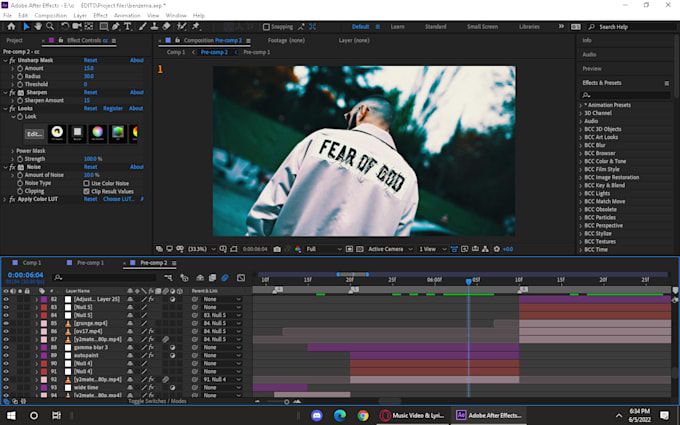Viewport: 680px width, 425px height.
Task: Enable the Snapping checkbox
Action: click(x=266, y=27)
